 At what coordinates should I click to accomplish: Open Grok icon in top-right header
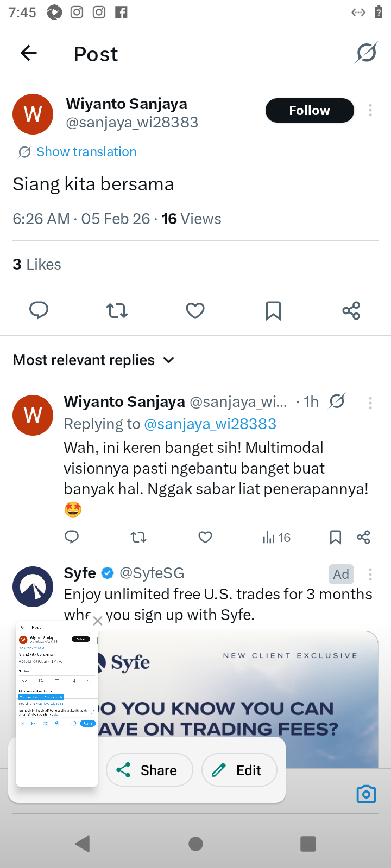pos(366,53)
